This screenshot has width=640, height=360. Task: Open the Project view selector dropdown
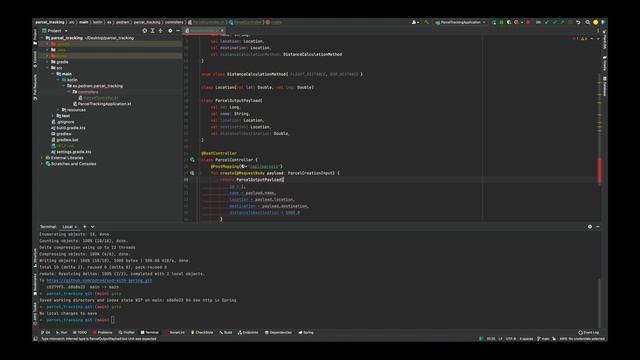pyautogui.click(x=55, y=31)
